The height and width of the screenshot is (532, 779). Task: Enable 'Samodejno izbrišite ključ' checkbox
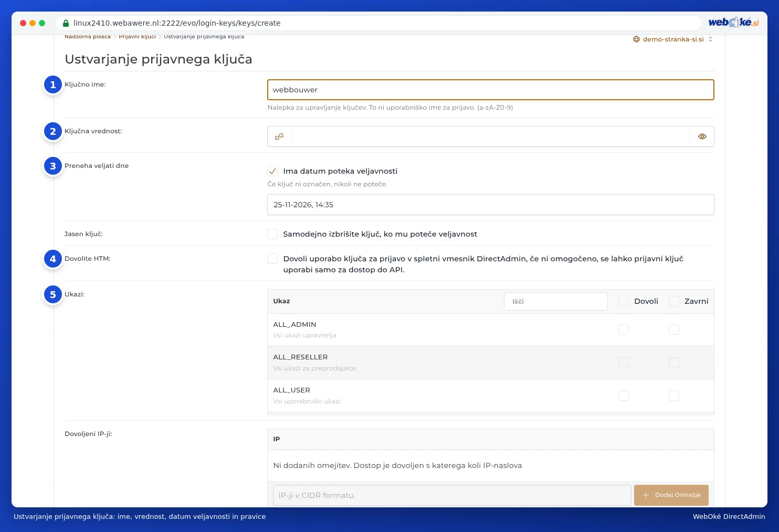coord(272,234)
